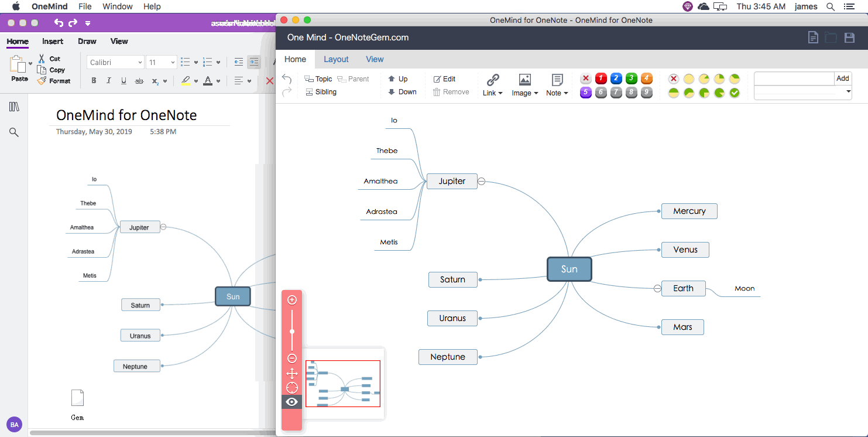Apply the purple priority 5 marker
The image size is (868, 437).
pos(586,93)
